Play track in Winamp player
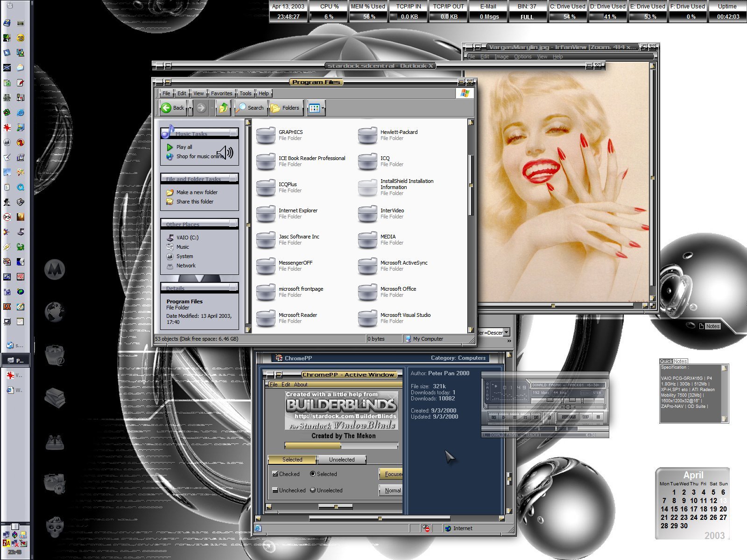This screenshot has width=747, height=560. pos(504,417)
